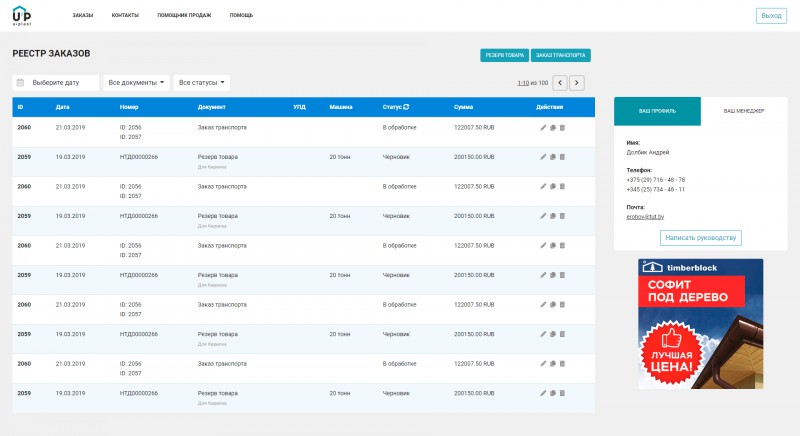
Task: Click the Выберите дату input field
Action: (56, 83)
